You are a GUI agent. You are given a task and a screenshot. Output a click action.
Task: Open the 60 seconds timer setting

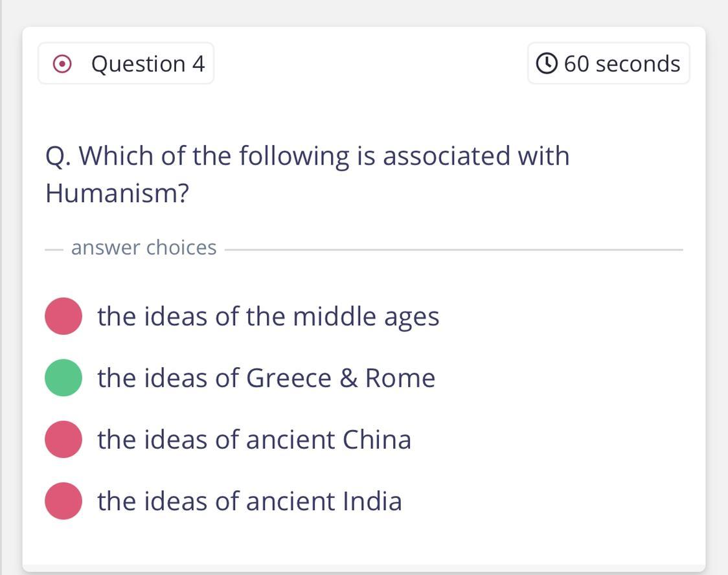pos(608,63)
